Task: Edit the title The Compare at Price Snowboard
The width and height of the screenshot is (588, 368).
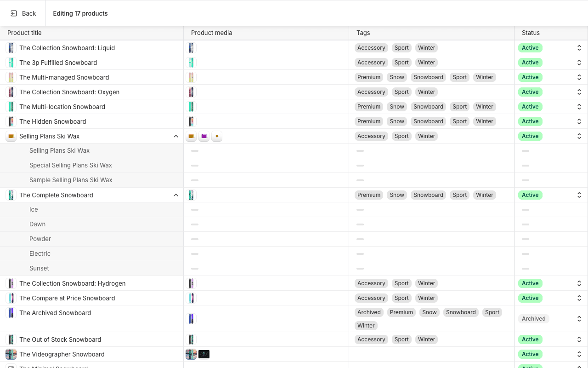Action: [67, 298]
